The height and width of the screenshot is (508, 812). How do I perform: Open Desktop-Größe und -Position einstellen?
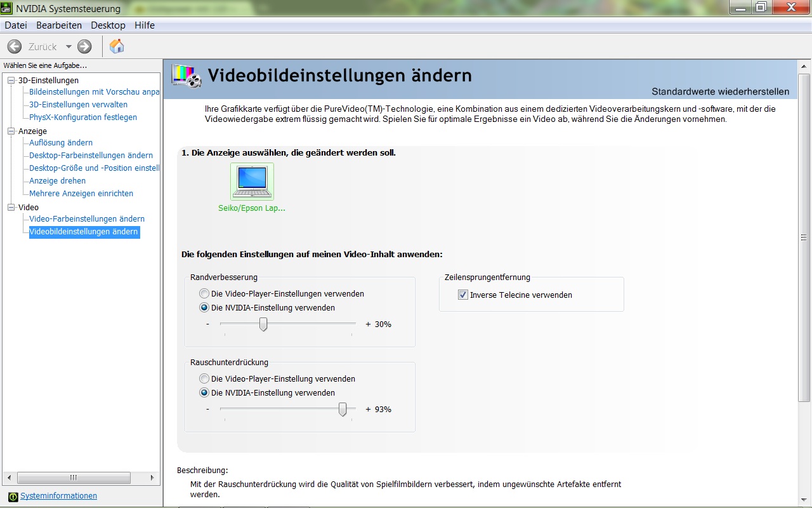(x=95, y=168)
